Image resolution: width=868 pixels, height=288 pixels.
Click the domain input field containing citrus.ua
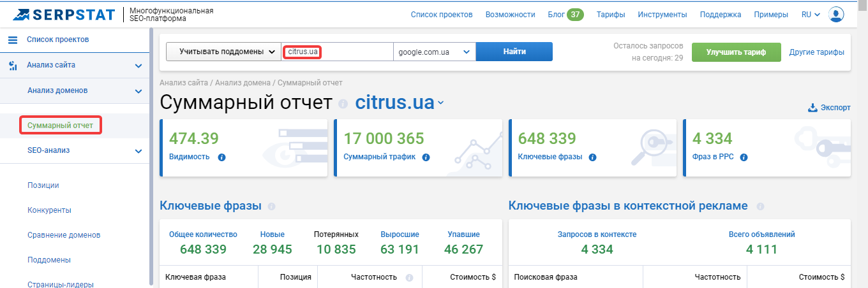tap(337, 52)
